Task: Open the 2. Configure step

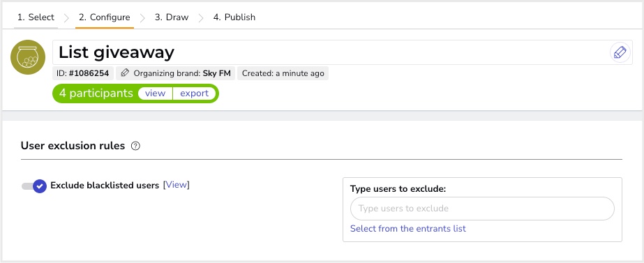Action: pyautogui.click(x=105, y=17)
